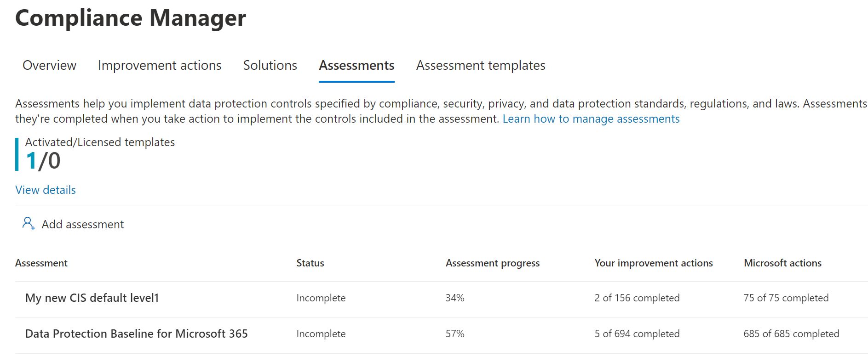Image resolution: width=868 pixels, height=362 pixels.
Task: Click the 75 of 75 completed cell
Action: pyautogui.click(x=786, y=298)
